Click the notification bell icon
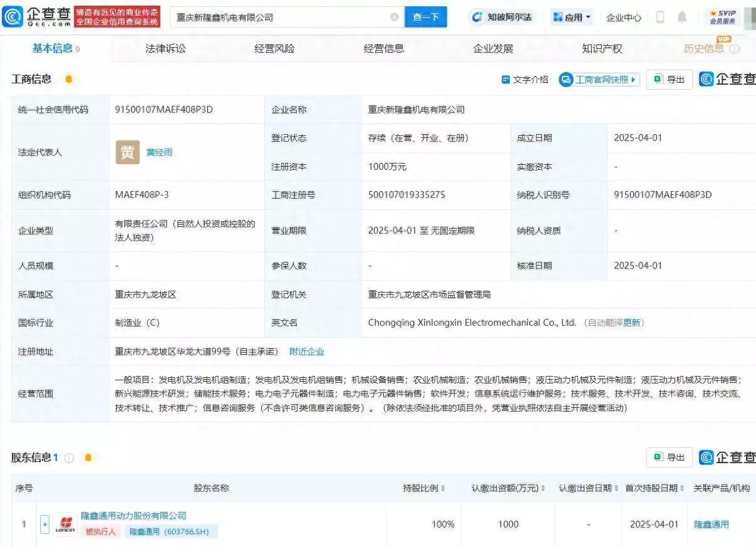The image size is (756, 547). pos(682,17)
